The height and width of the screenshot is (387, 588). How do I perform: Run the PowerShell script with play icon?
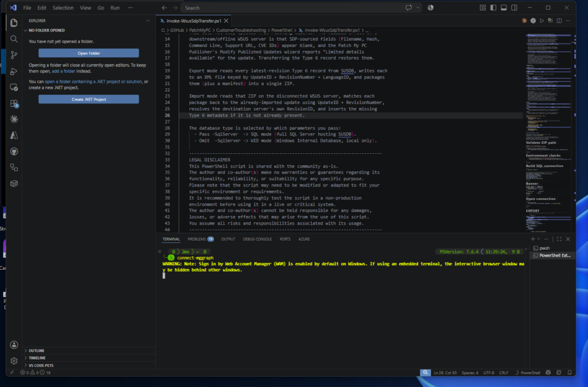tap(541, 21)
